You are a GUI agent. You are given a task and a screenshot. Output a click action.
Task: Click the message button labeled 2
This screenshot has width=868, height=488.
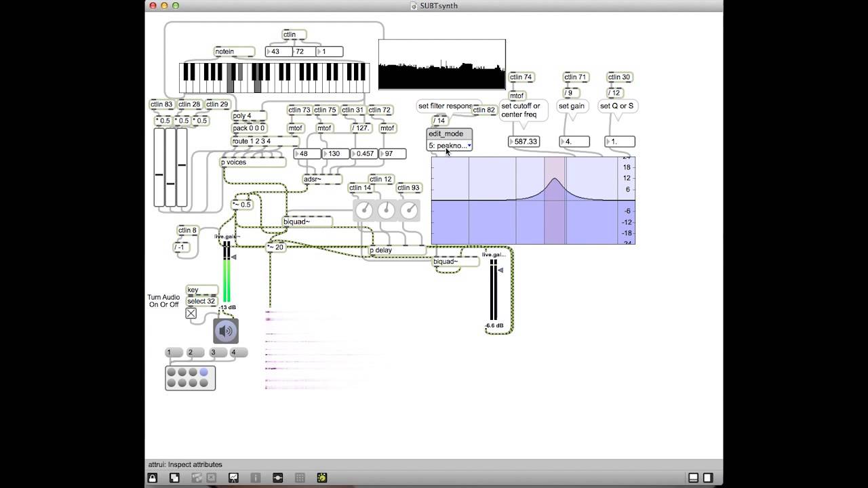[195, 352]
